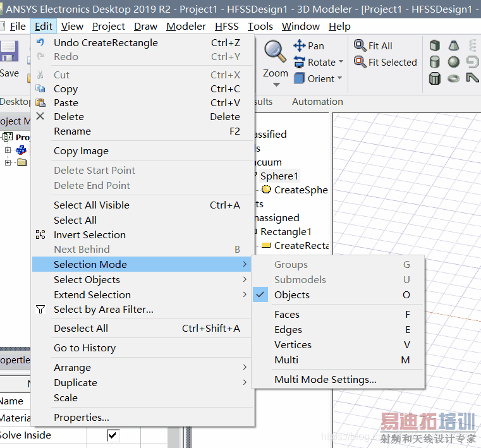Open the View menu
This screenshot has width=481, height=448.
click(72, 27)
